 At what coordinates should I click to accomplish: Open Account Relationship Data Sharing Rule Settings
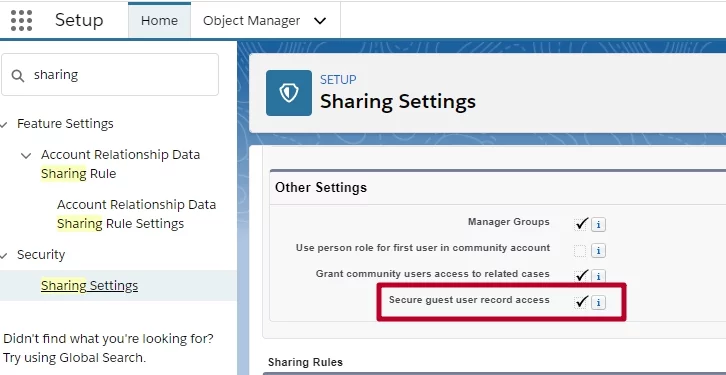point(137,214)
